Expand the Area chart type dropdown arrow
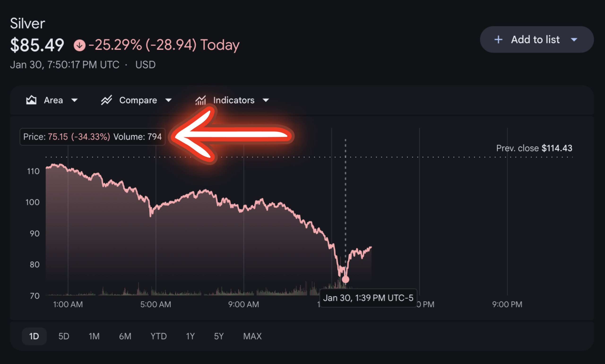Screen dimensions: 605x364 point(74,100)
